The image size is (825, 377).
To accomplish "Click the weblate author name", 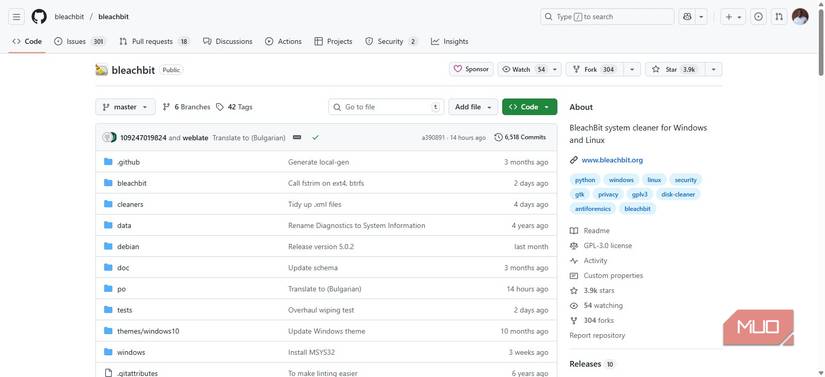I will (195, 138).
